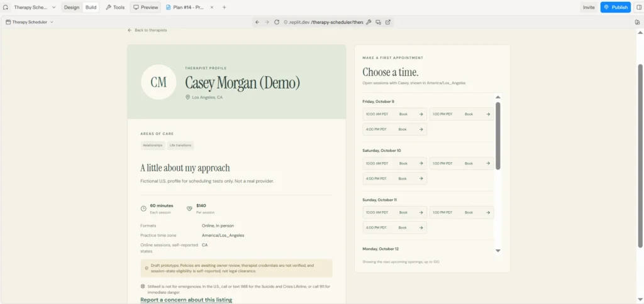The width and height of the screenshot is (644, 304).
Task: Book Saturday October 10 4:00 PM slot
Action: tap(395, 178)
